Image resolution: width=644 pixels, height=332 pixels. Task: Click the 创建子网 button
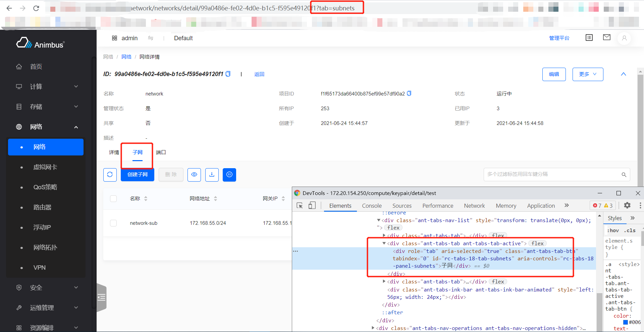click(137, 175)
